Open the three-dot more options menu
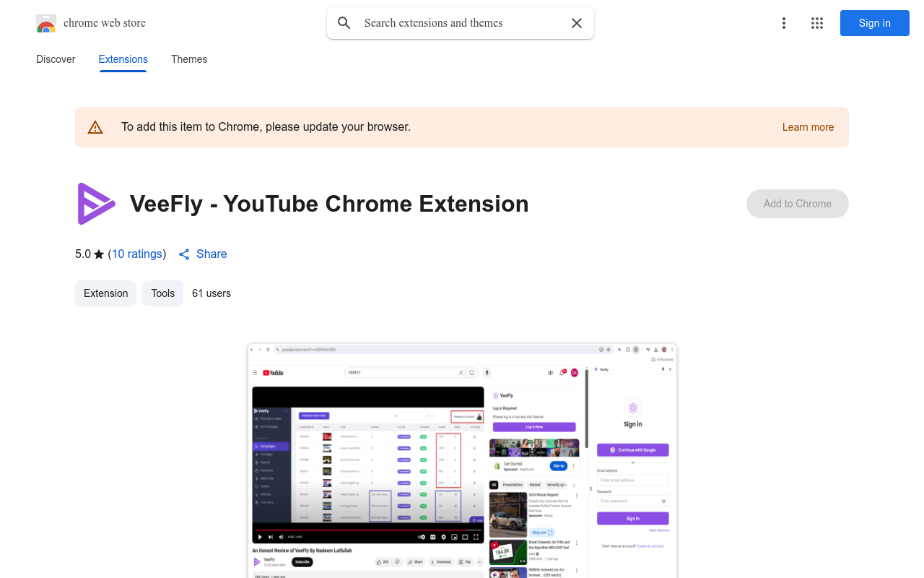The height and width of the screenshot is (578, 924). tap(784, 23)
